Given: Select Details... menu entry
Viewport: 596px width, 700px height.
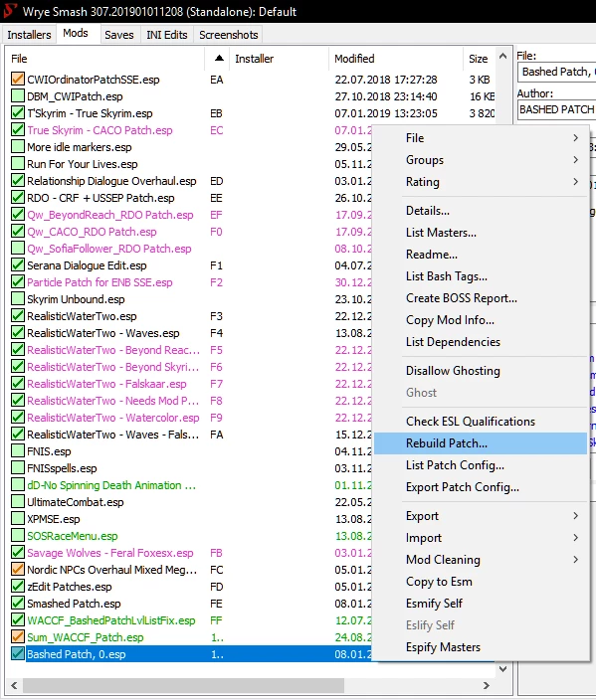Looking at the screenshot, I should (481, 210).
